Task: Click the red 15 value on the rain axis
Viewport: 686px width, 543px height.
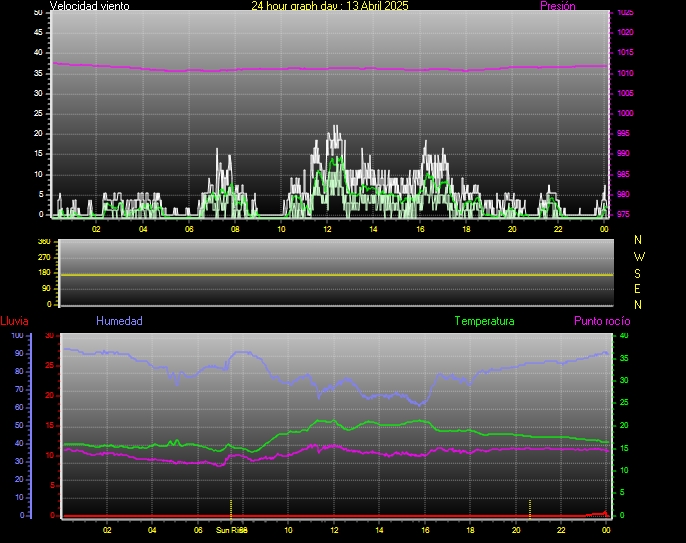Action: tap(49, 425)
